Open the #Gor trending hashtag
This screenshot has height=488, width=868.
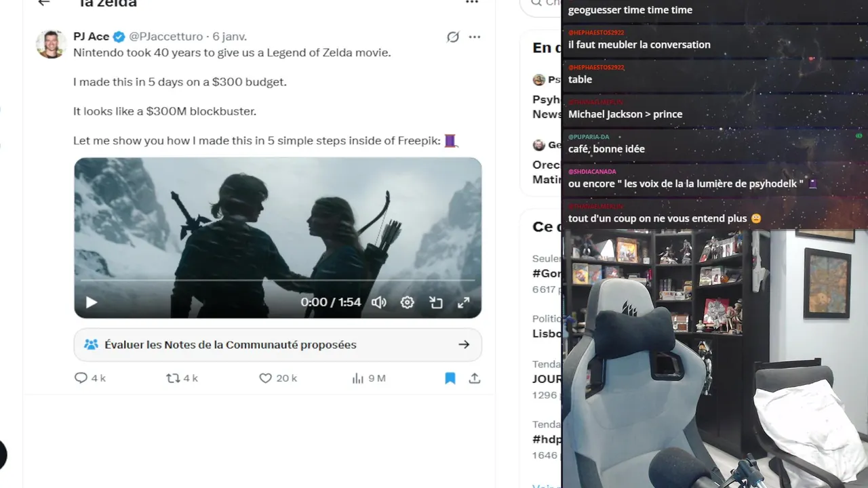tap(547, 274)
